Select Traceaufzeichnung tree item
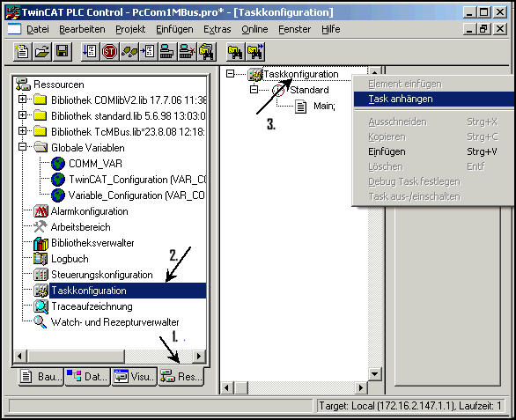Image resolution: width=516 pixels, height=420 pixels. coord(92,306)
